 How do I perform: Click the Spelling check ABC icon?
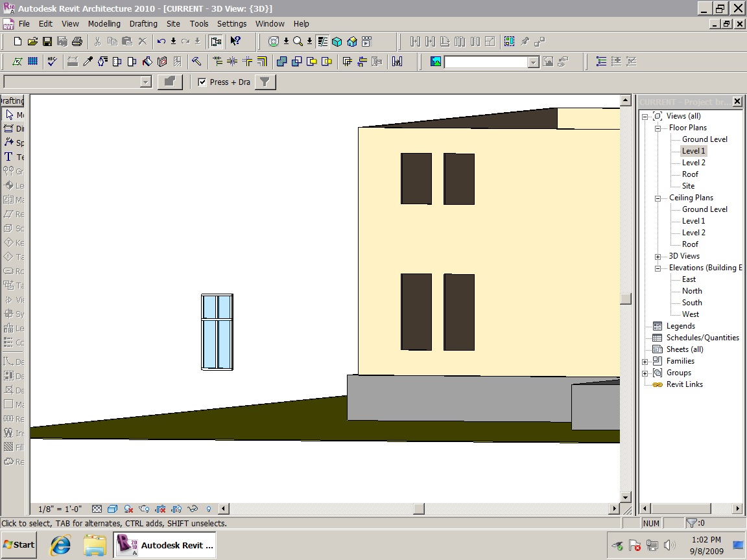[52, 62]
